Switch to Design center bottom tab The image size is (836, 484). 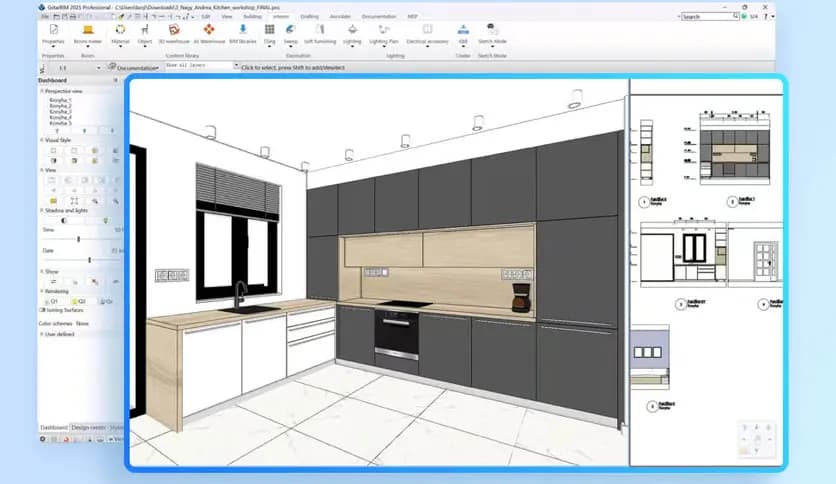89,427
